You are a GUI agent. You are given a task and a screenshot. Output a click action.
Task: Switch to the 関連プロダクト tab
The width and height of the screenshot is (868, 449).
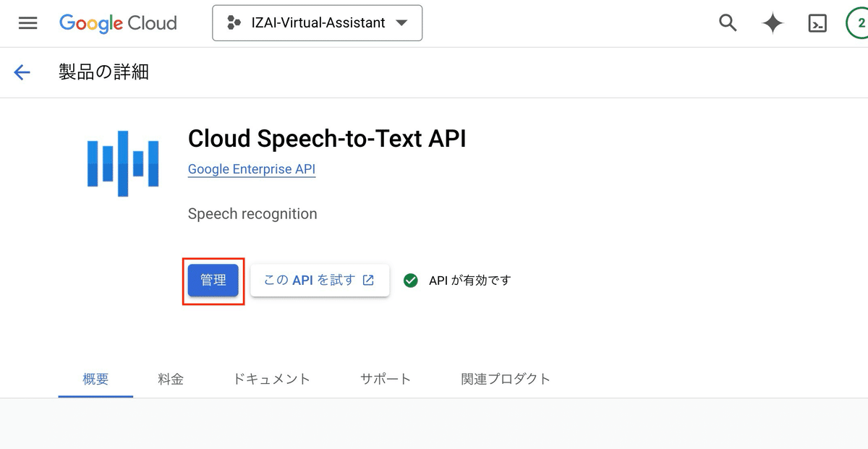pos(504,378)
